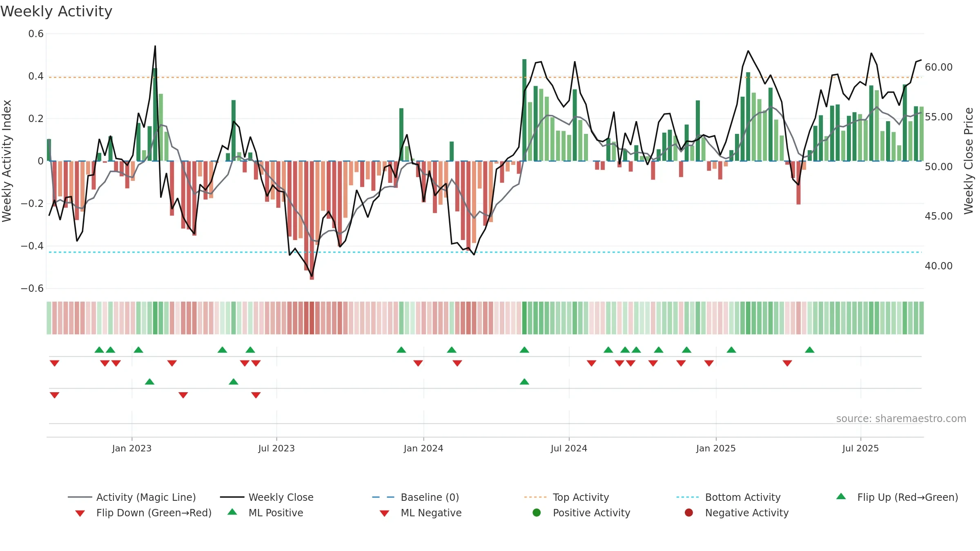Click the source: sharemaestro.com text
Screen dimensions: 980x551
tap(901, 418)
